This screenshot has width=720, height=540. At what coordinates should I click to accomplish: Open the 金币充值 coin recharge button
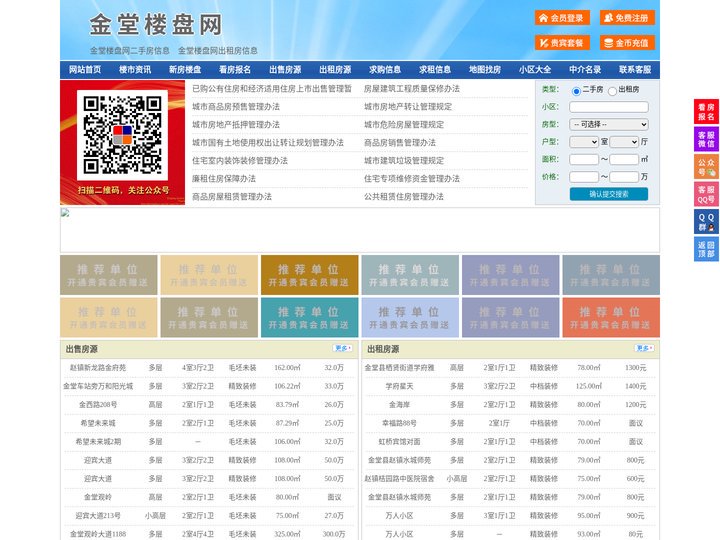coord(627,43)
